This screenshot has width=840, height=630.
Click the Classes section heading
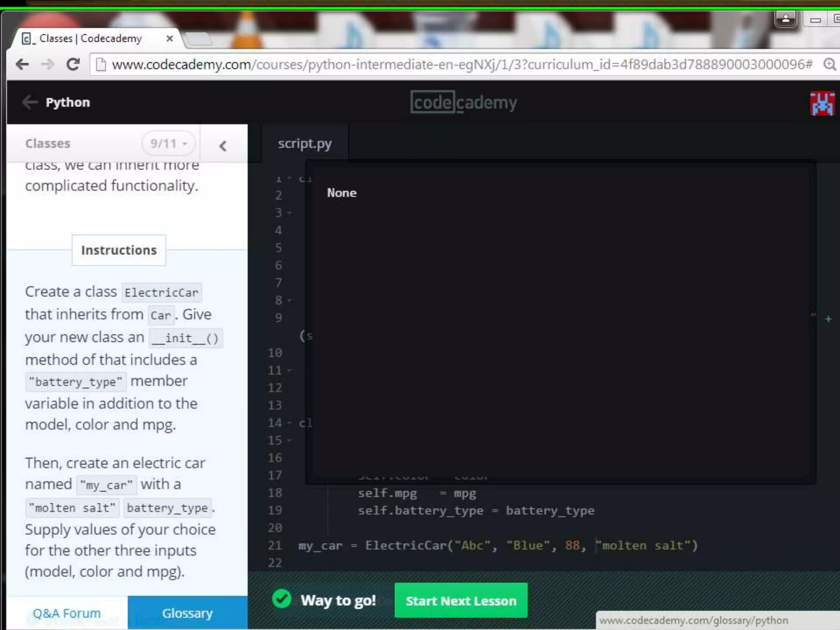48,144
